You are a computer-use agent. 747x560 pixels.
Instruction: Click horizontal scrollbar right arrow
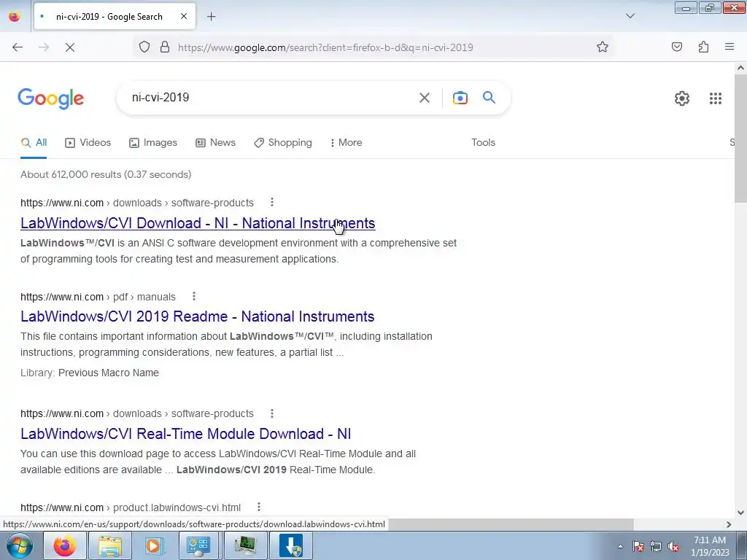(x=729, y=524)
